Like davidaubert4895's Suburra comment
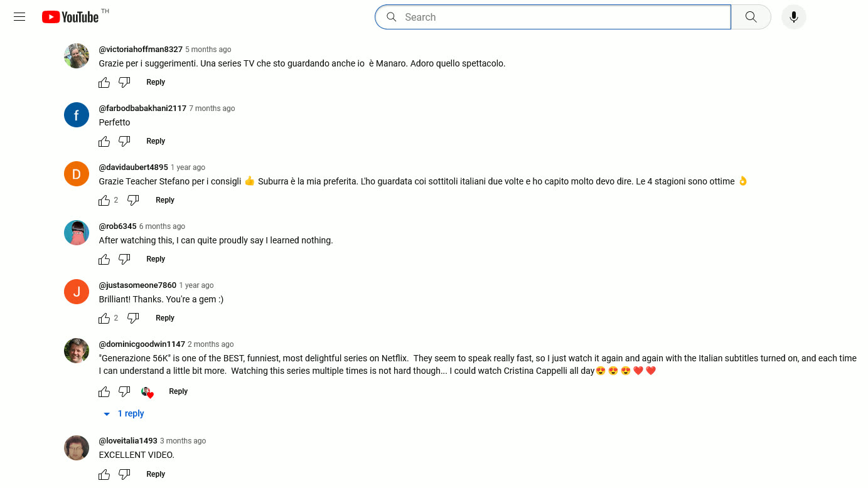This screenshot has width=868, height=488. pos(104,200)
